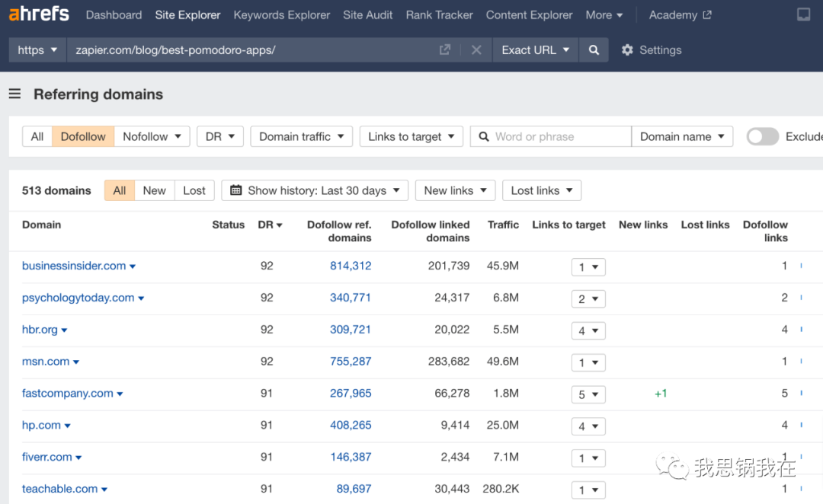
Task: Expand the Exact URL mode dropdown
Action: (536, 50)
